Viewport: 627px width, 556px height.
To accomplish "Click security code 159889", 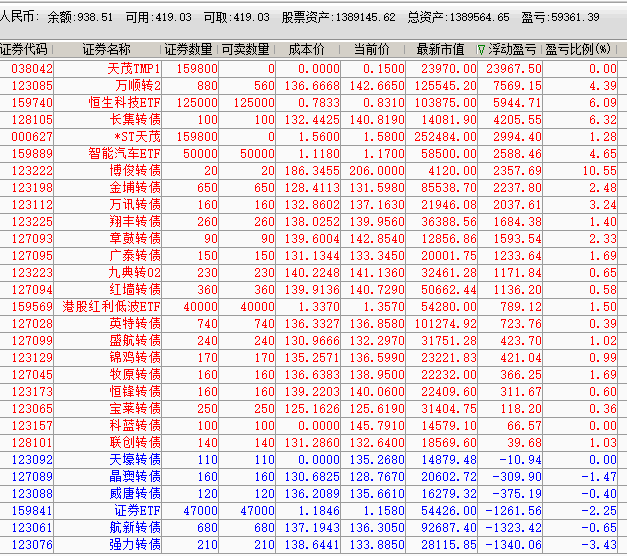I will click(32, 154).
